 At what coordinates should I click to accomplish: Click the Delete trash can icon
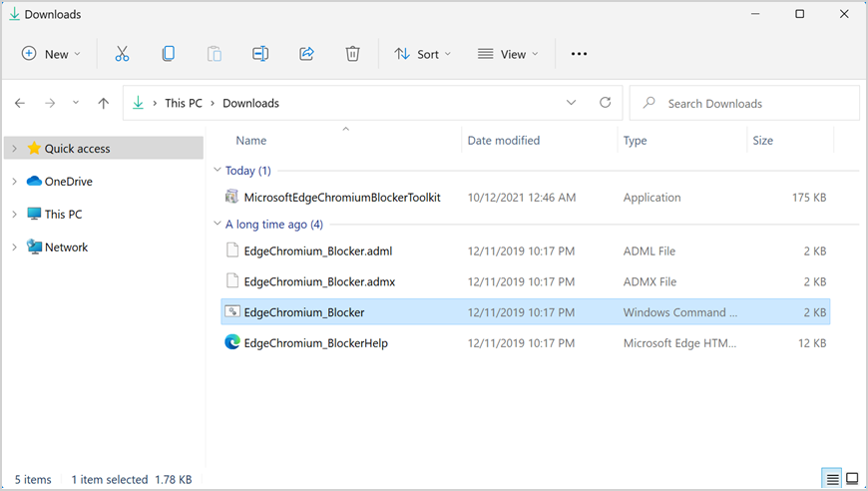pos(352,54)
